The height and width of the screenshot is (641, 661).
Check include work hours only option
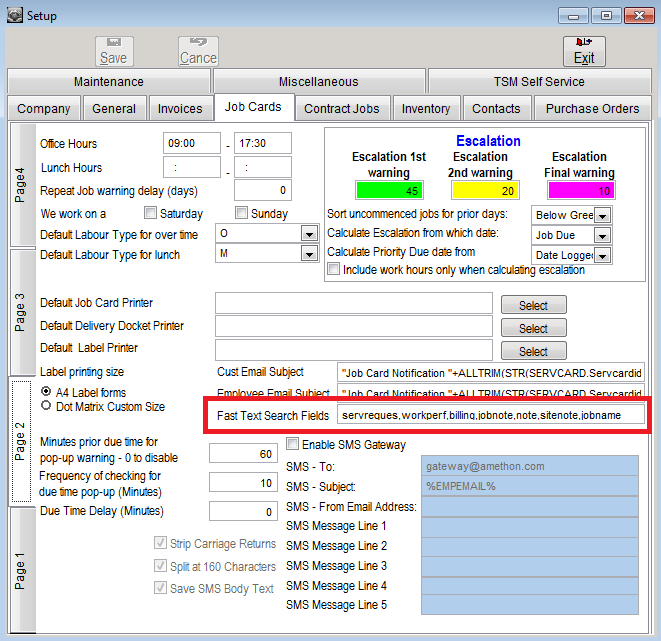pos(334,269)
